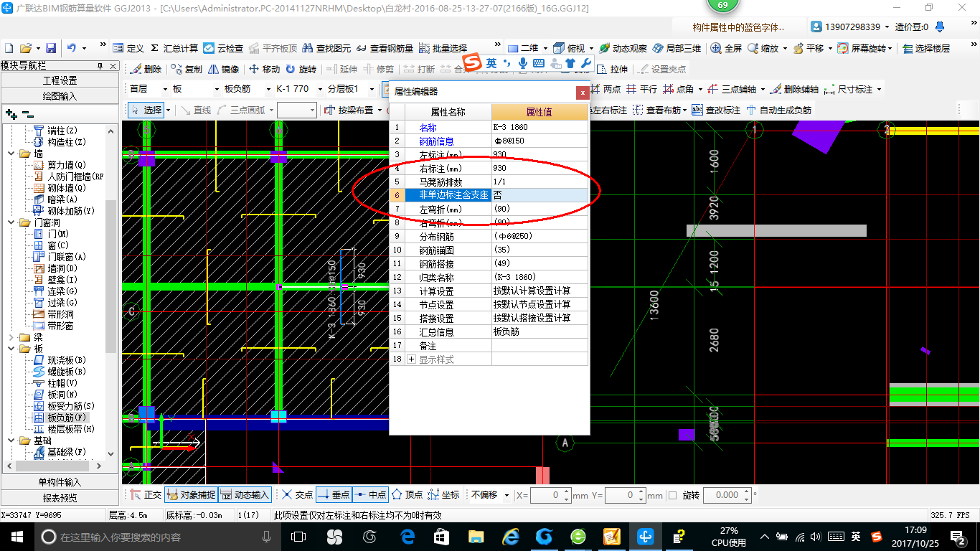Toggle 中点 midpoint snap
Image resolution: width=980 pixels, height=551 pixels.
370,495
